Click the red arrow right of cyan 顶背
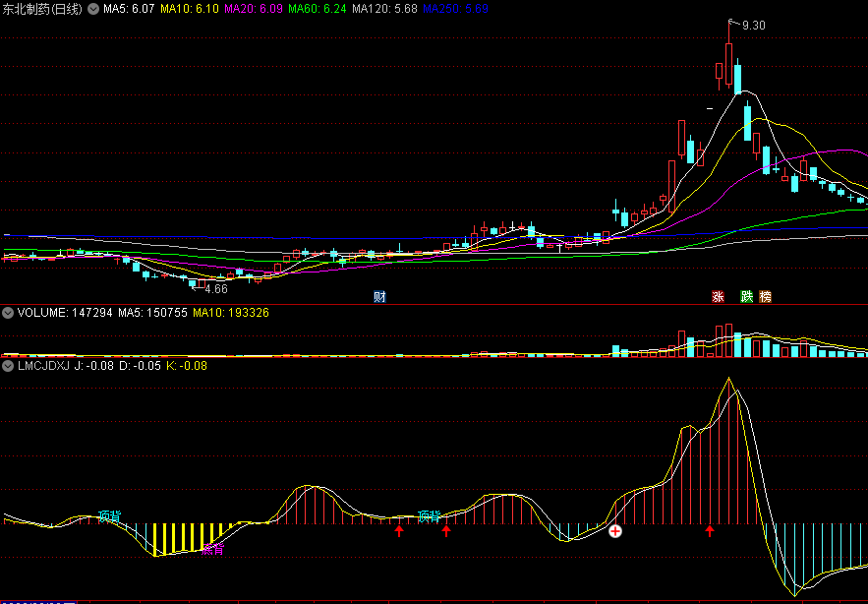Screen dimensions: 868x604 (446, 531)
